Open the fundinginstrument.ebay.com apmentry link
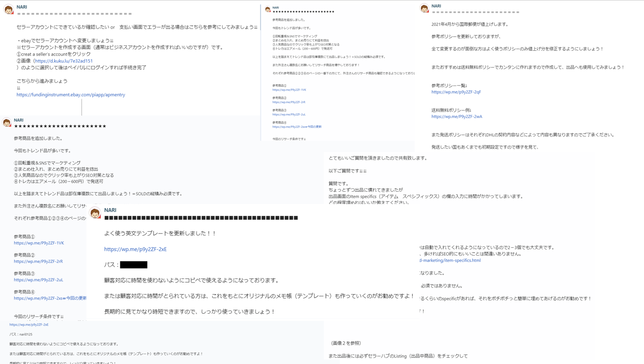The image size is (644, 364). (71, 94)
